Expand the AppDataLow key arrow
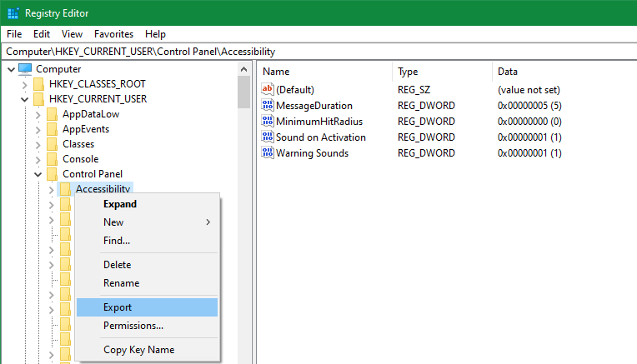This screenshot has height=364, width=637. pyautogui.click(x=38, y=114)
